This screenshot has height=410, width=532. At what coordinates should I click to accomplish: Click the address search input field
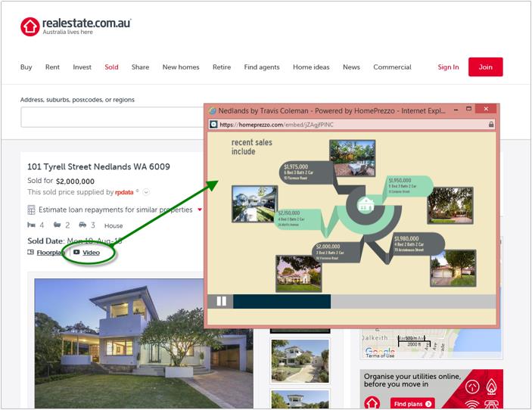pos(112,117)
